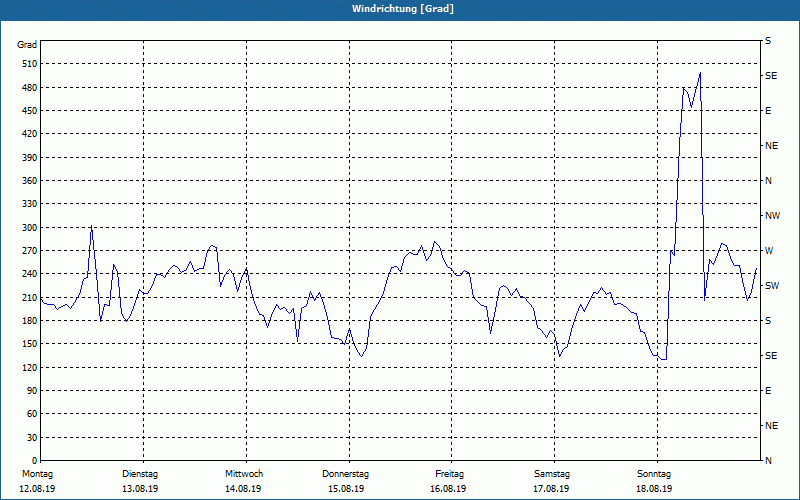The height and width of the screenshot is (500, 800).
Task: Select the 'W' compass direction label
Action: (769, 251)
